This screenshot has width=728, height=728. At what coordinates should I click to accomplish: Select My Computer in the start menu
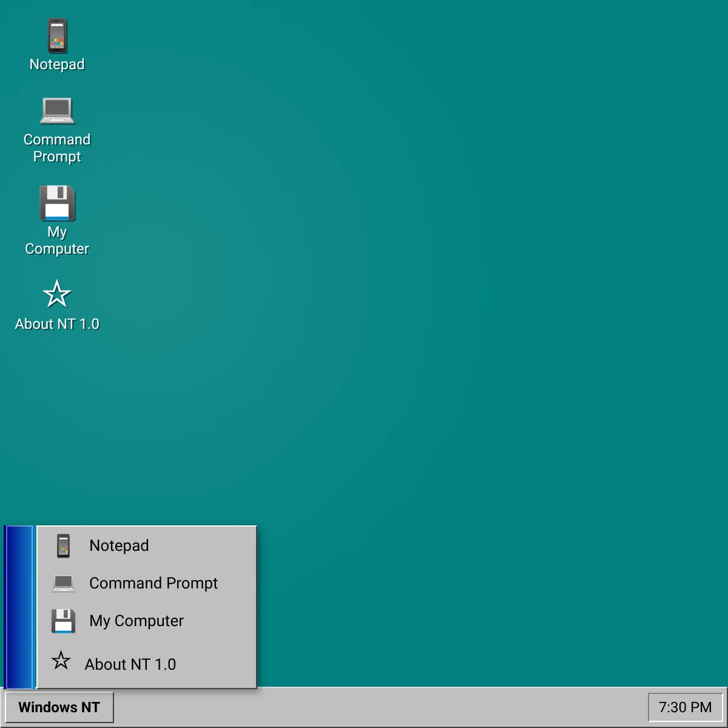147,621
